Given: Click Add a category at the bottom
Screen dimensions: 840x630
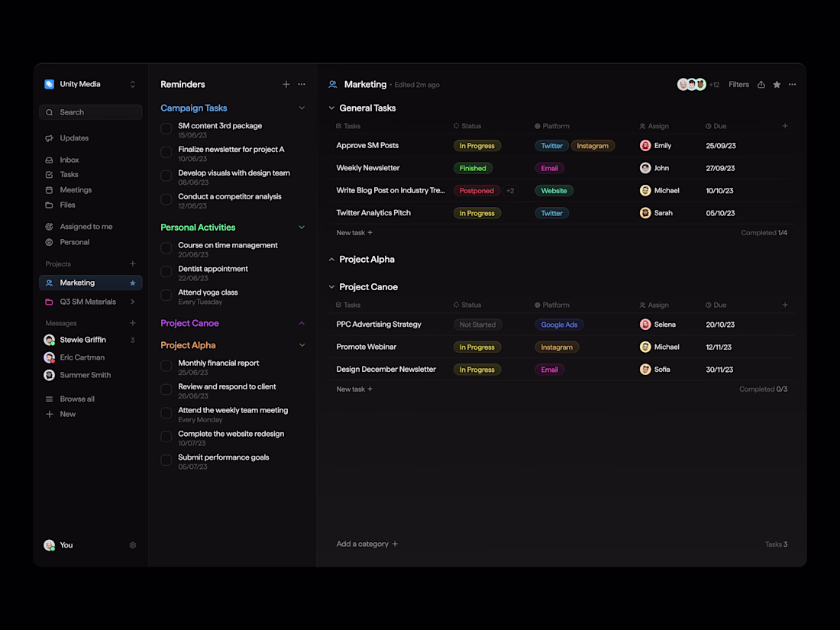Looking at the screenshot, I should (367, 544).
